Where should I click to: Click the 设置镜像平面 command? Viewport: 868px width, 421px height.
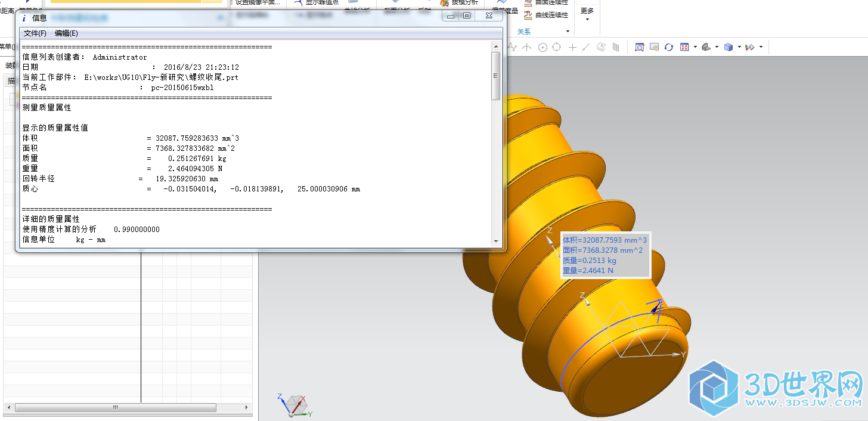pyautogui.click(x=258, y=2)
